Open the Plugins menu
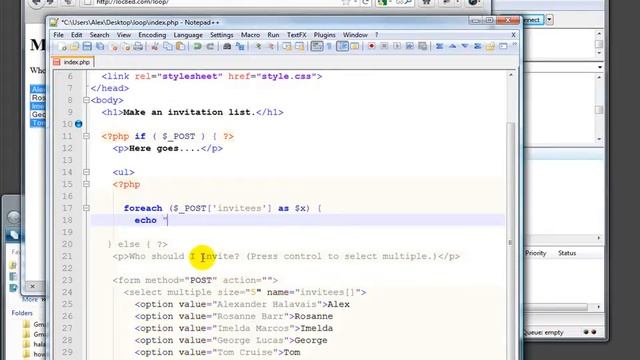This screenshot has height=360, width=640. click(324, 35)
